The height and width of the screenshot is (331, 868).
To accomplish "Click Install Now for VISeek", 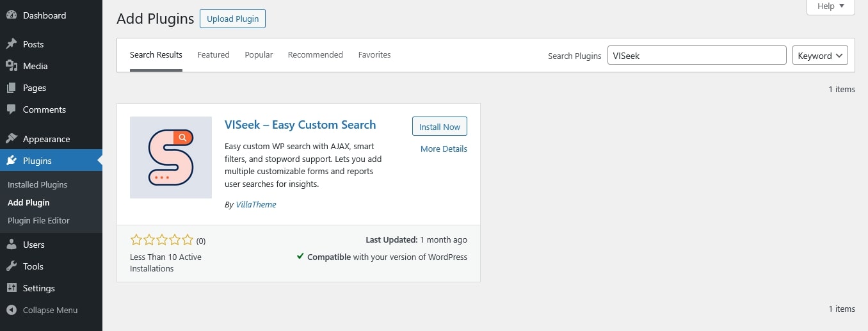I will [439, 127].
